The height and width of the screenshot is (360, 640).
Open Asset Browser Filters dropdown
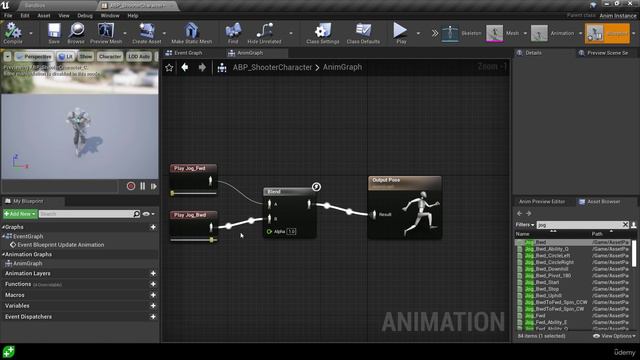(x=525, y=224)
